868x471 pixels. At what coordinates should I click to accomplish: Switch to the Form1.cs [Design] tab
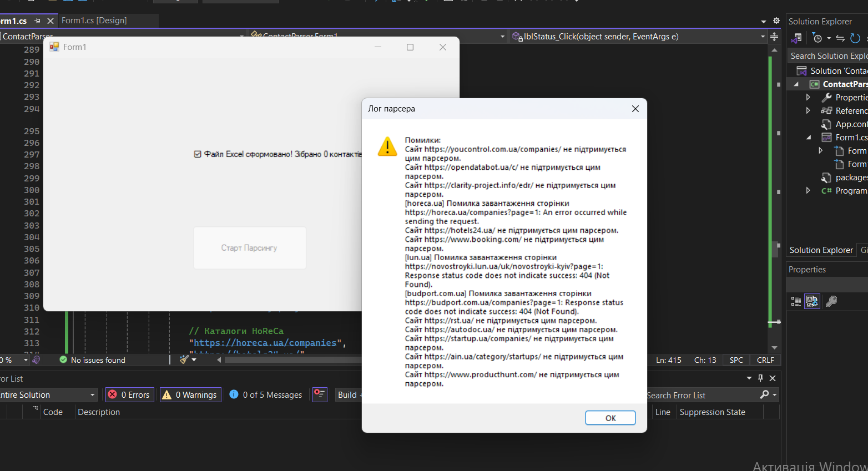point(94,21)
